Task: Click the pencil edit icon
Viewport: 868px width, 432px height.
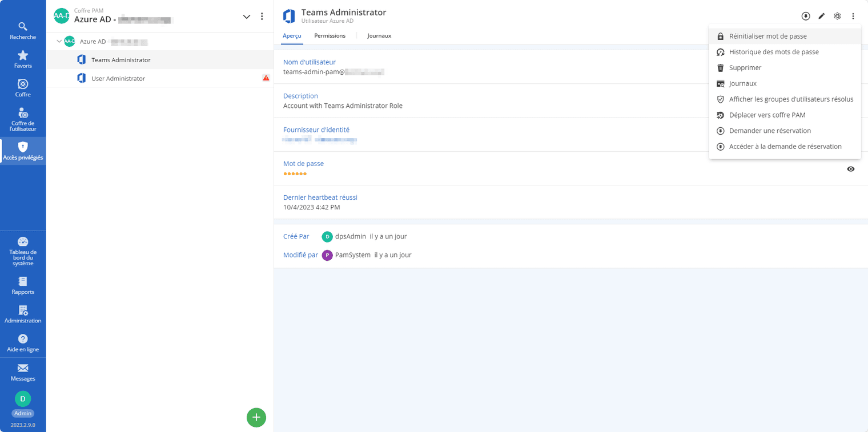Action: [821, 16]
